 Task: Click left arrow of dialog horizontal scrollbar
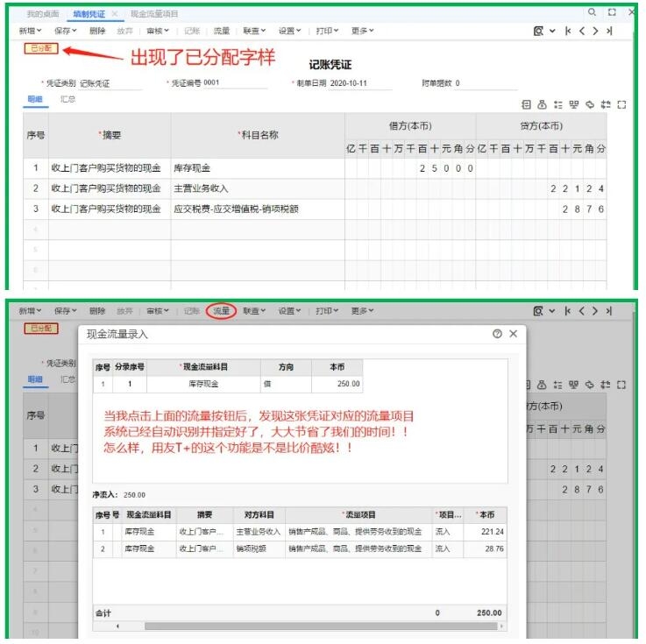coord(117,626)
